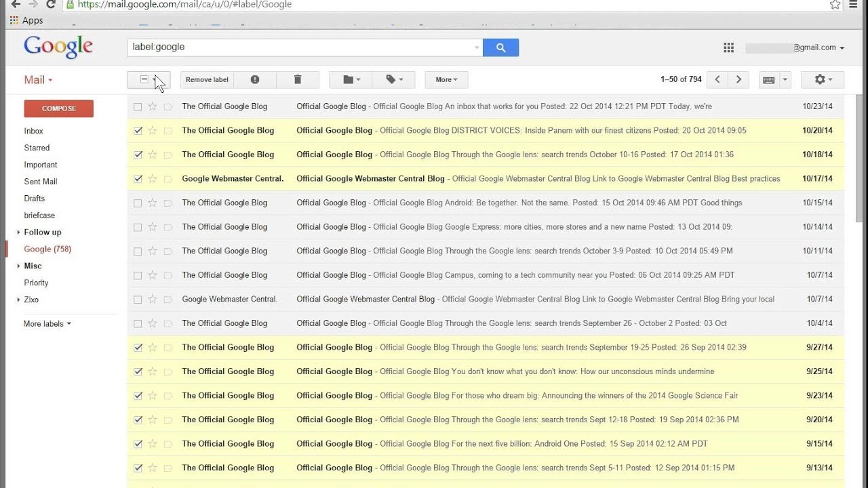
Task: Delete selected messages with trash icon
Action: (x=297, y=79)
